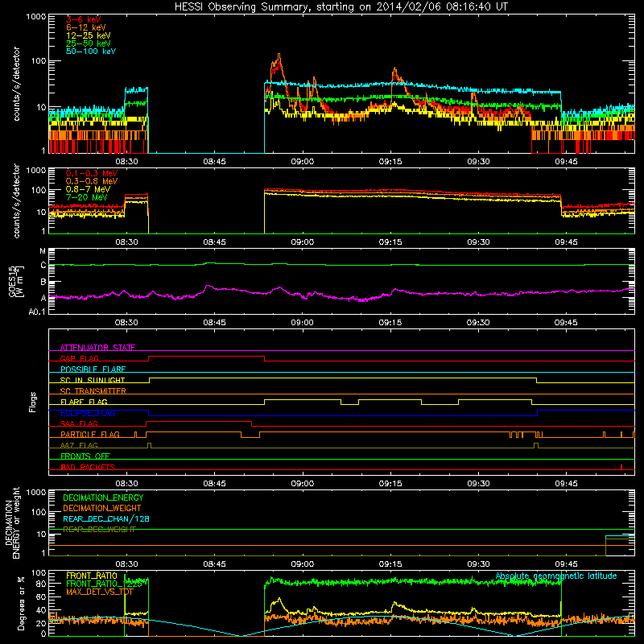This screenshot has width=644, height=644.
Task: Click the AAZ_FLAG pulse near 08:34
Action: point(149,445)
